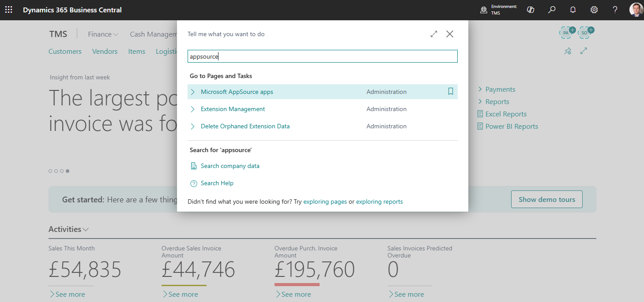Expand the Tell Me dialog to full size

tap(434, 34)
